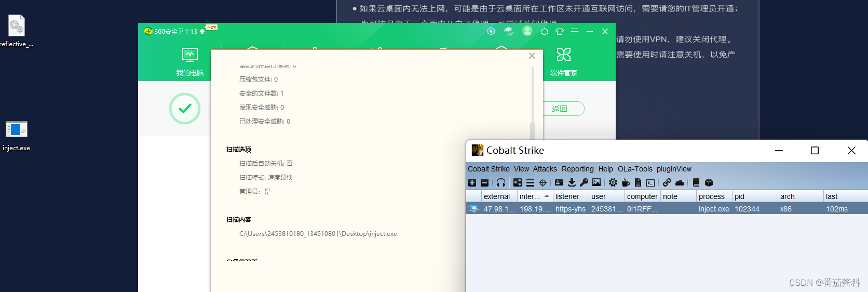Click the 返回 (Return) button

pyautogui.click(x=560, y=109)
